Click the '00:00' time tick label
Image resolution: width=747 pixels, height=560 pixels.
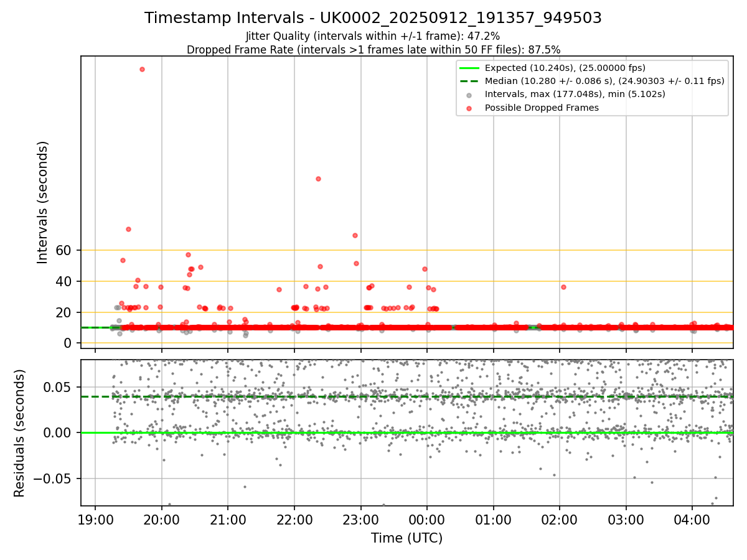(x=427, y=519)
